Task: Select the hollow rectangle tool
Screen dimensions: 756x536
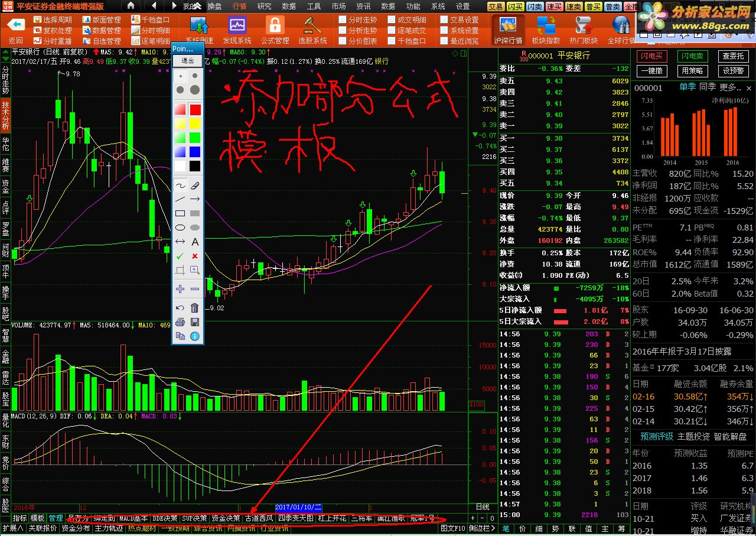Action: [x=181, y=213]
